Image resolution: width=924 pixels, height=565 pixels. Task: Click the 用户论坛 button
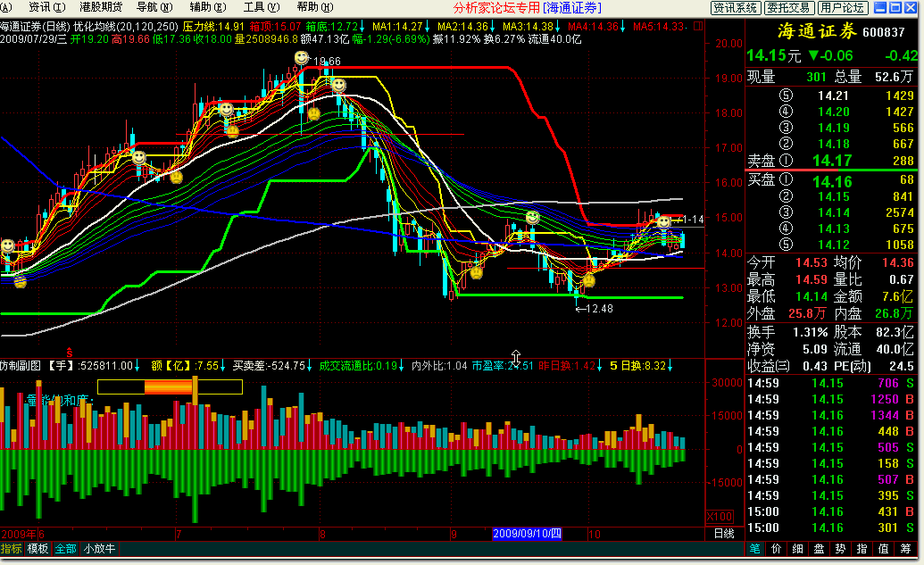[x=843, y=8]
